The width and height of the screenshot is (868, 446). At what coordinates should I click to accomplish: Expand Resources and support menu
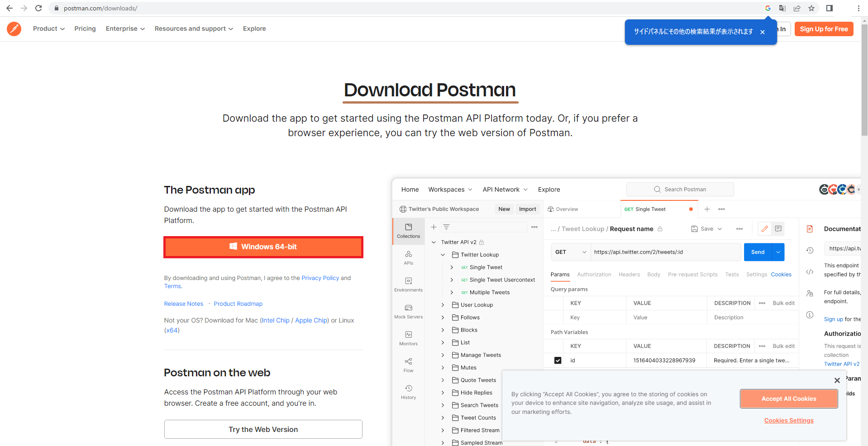[194, 28]
